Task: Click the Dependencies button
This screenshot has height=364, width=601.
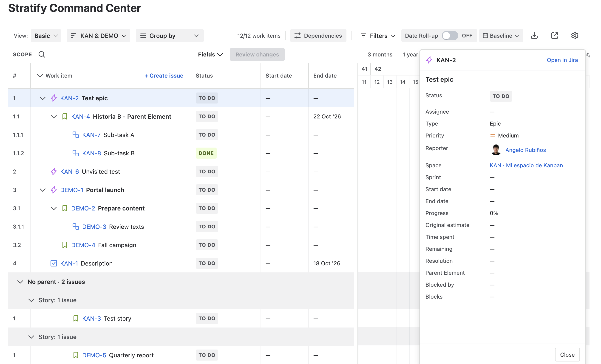Action: 318,36
